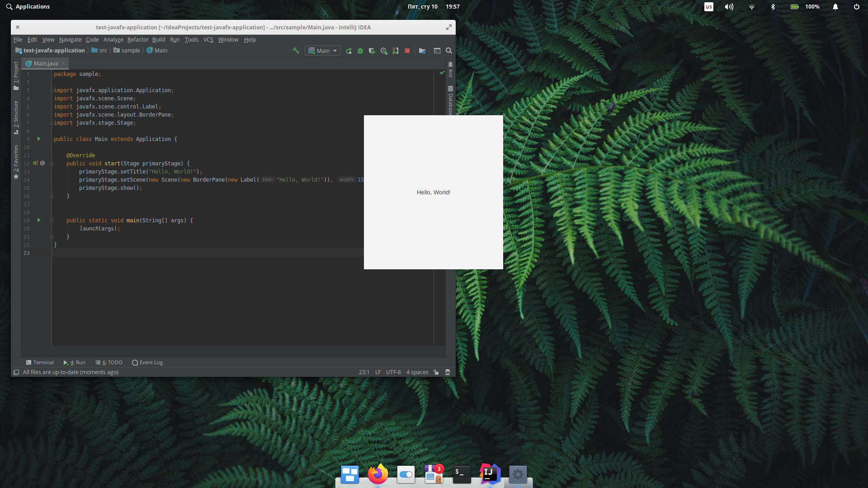
Task: Click the sample package breadcrumb
Action: pos(127,51)
